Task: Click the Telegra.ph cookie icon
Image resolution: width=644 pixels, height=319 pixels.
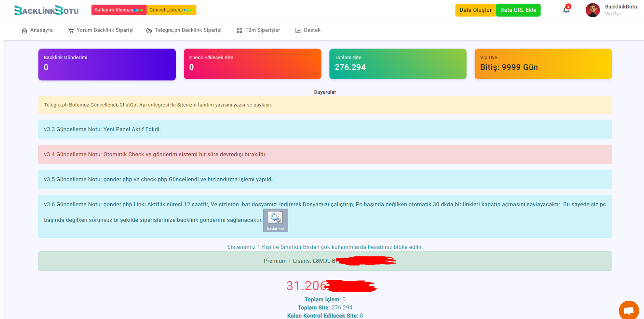Action: click(x=149, y=31)
